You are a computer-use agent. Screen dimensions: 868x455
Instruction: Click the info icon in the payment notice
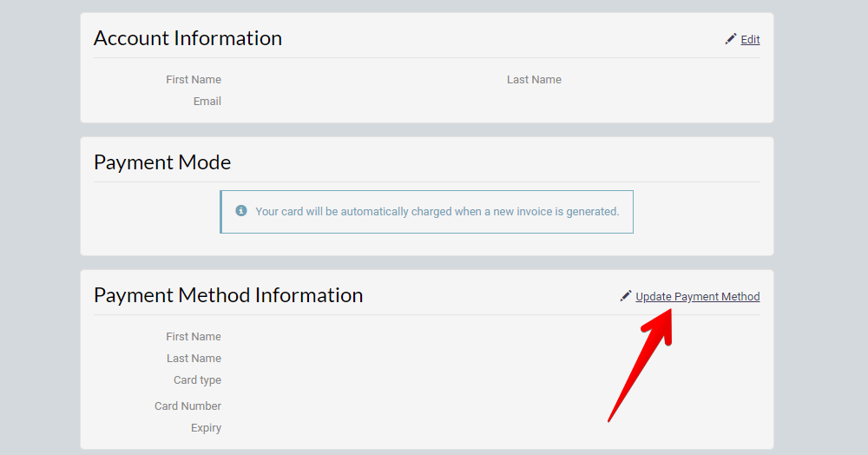tap(240, 211)
